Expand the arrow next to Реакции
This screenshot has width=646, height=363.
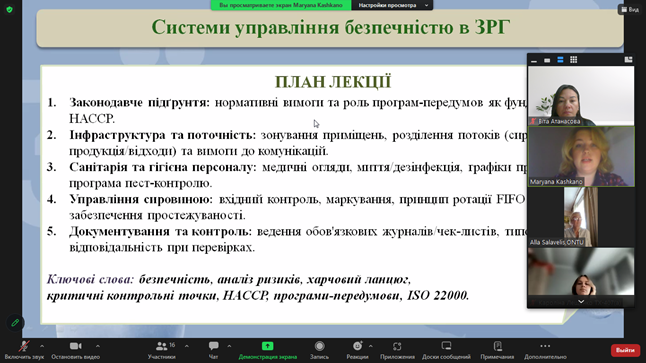[x=371, y=346]
